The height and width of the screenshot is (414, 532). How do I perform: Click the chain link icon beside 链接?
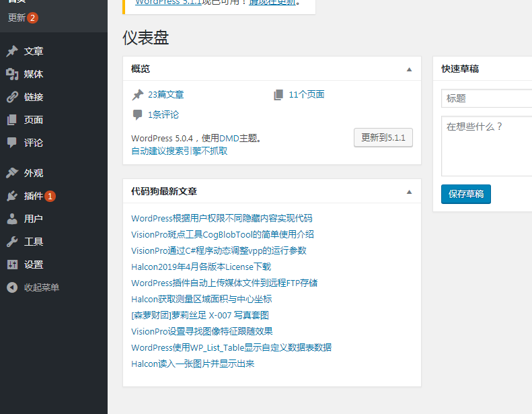click(12, 97)
